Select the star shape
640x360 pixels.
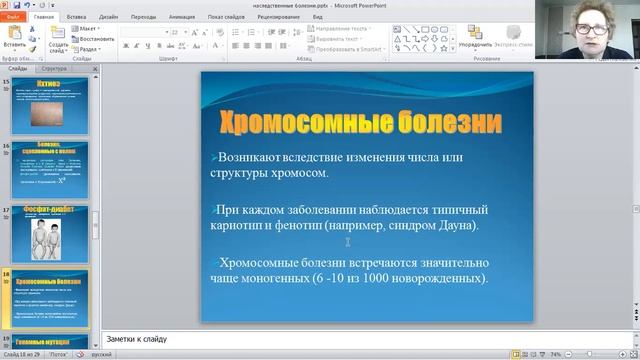coord(444,48)
